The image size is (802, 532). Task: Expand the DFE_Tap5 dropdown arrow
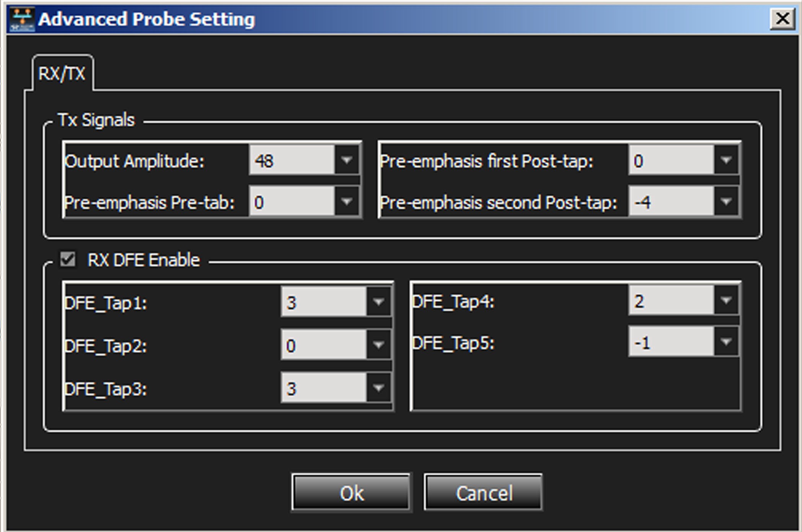[726, 341]
